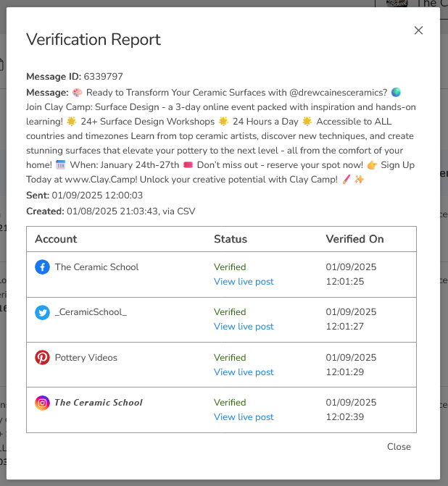Click the Verified status in the Pottery Videos row
Image resolution: width=448 pixels, height=486 pixels.
pyautogui.click(x=230, y=357)
